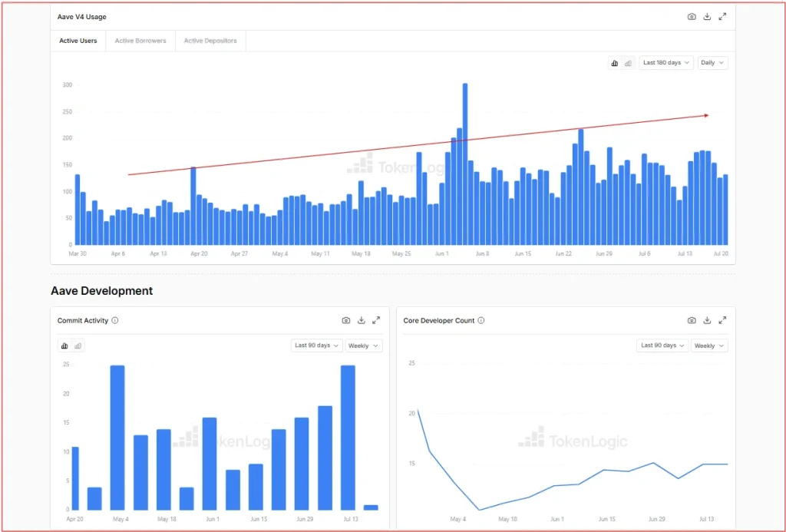The image size is (786, 532).
Task: Download the Commit Activity chart
Action: click(x=361, y=320)
